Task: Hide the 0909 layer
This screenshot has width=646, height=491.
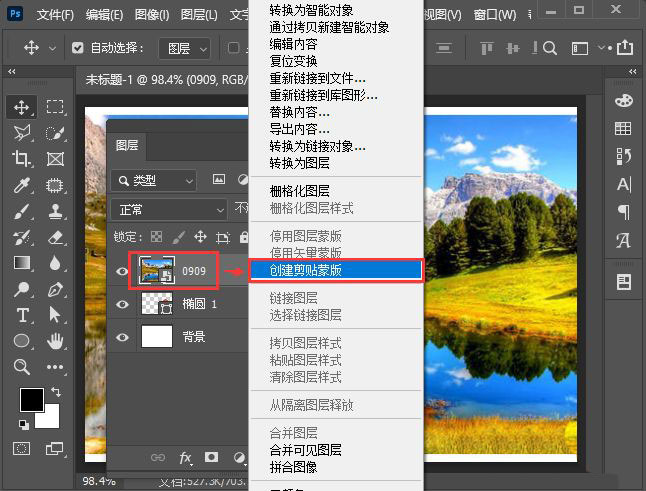Action: pos(122,271)
